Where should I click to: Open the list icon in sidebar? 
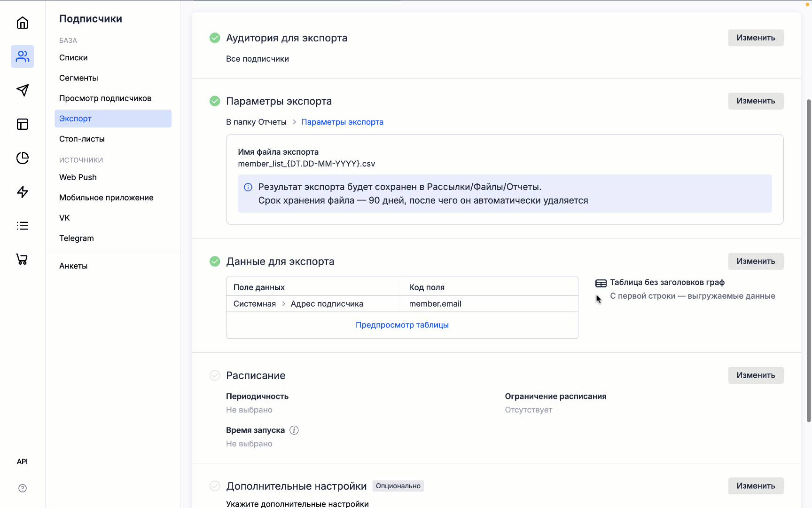[x=23, y=226]
